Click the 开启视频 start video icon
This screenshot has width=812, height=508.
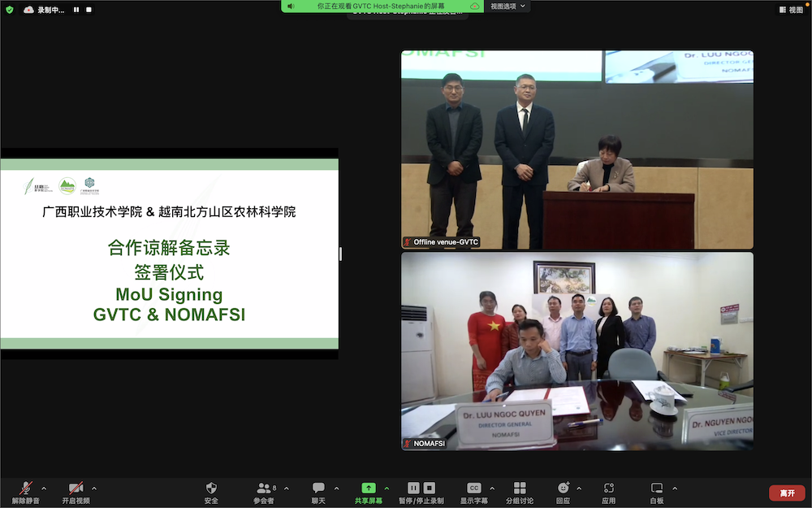click(x=75, y=488)
